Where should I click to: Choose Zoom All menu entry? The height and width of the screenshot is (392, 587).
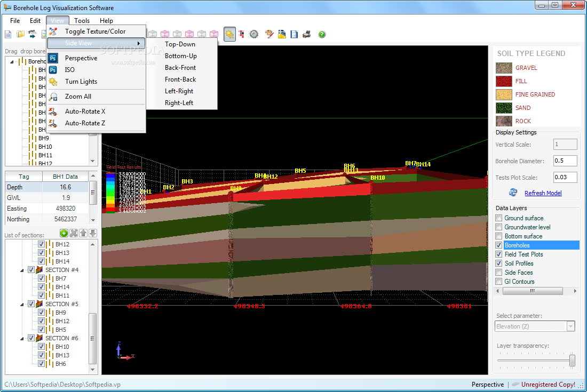click(x=96, y=97)
